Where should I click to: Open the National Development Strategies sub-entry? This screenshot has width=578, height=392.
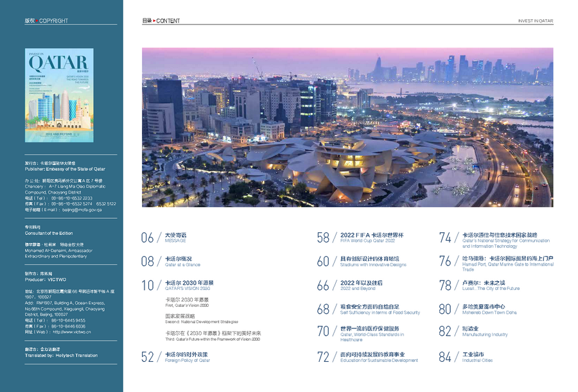click(202, 319)
